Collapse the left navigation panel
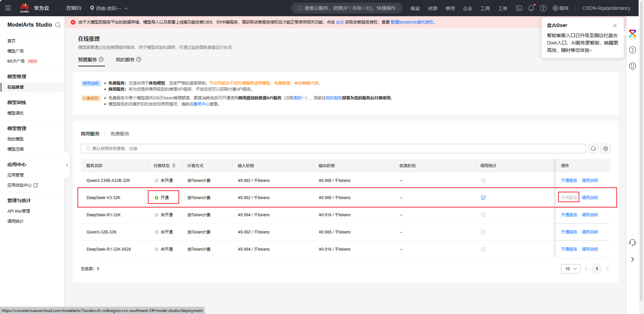 67,165
